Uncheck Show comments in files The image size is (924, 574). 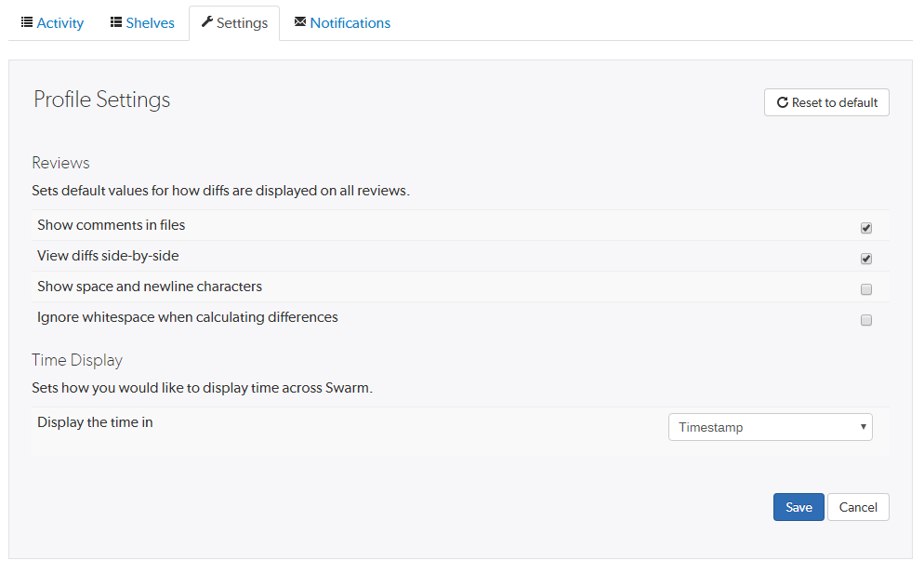pos(865,227)
